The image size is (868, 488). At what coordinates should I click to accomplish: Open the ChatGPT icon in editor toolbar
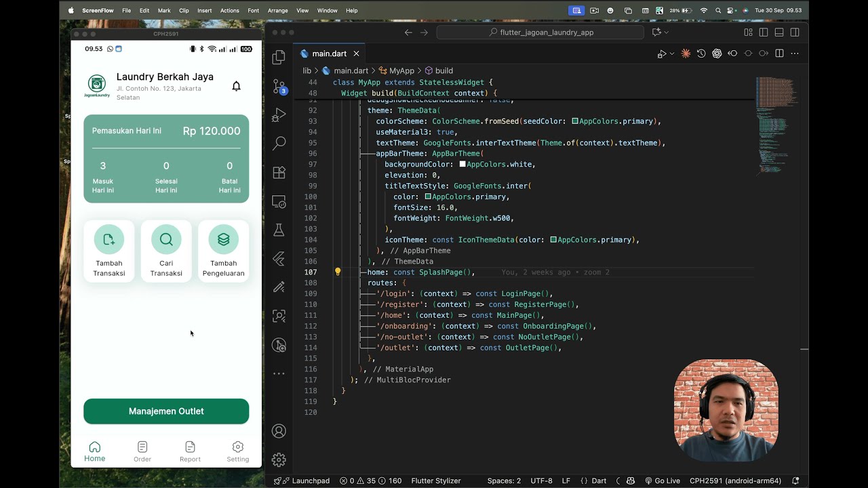pos(717,54)
